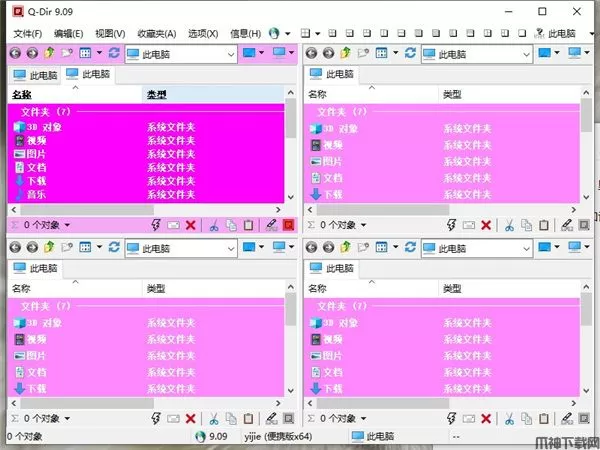The height and width of the screenshot is (450, 600).
Task: Open the 视图(V) menu
Action: [110, 34]
